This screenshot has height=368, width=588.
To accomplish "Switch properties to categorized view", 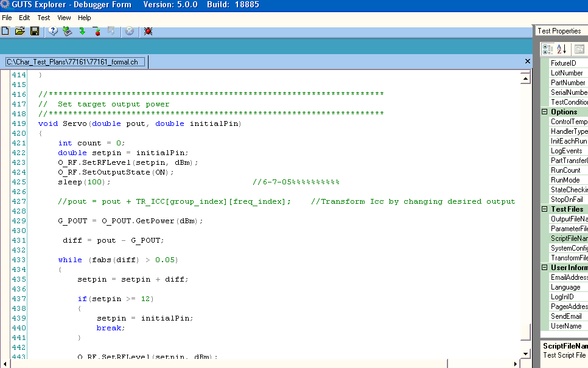I will (547, 49).
